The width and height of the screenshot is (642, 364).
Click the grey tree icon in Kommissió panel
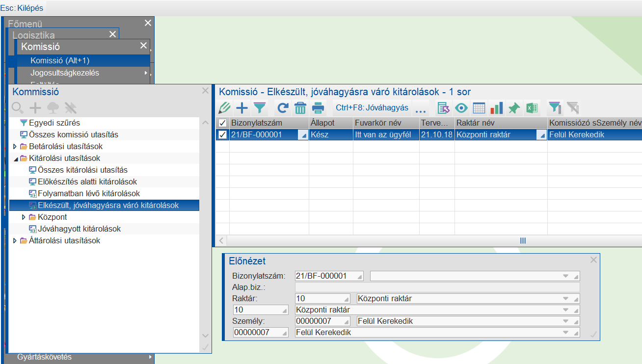coord(53,108)
